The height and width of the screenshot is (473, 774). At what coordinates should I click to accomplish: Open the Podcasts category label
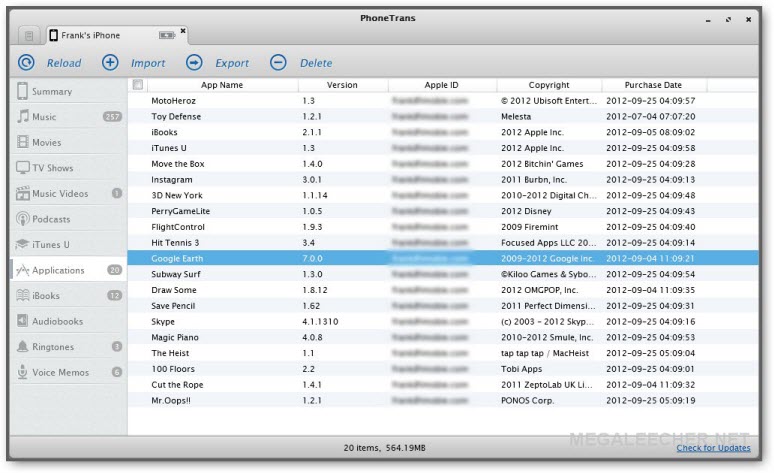pos(51,219)
